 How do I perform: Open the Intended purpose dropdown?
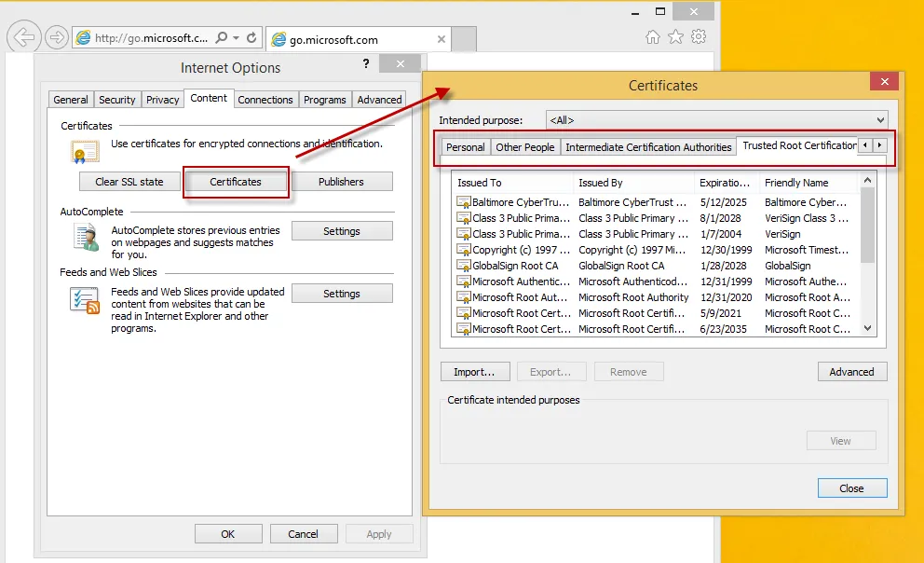coord(716,120)
